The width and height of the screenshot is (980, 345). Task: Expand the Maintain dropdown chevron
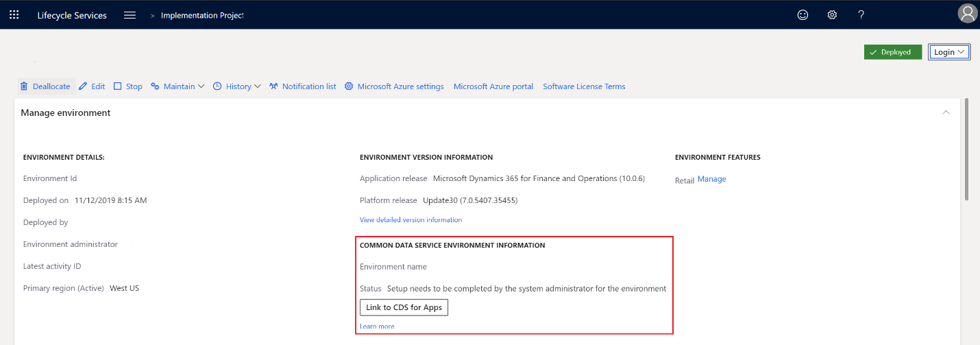(201, 86)
